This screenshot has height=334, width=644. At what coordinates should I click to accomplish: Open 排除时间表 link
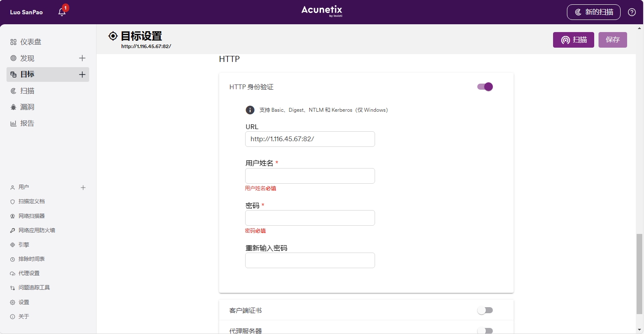click(32, 259)
